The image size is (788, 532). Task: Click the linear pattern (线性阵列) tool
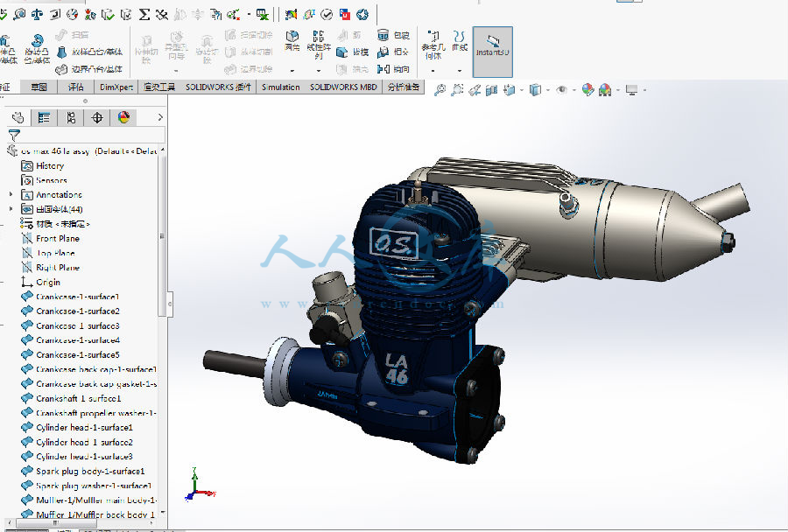point(319,45)
